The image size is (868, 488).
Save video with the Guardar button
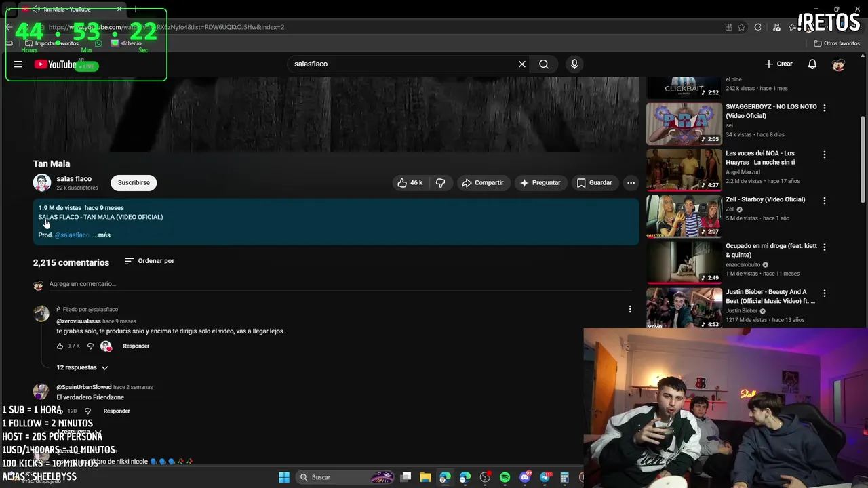(x=594, y=182)
